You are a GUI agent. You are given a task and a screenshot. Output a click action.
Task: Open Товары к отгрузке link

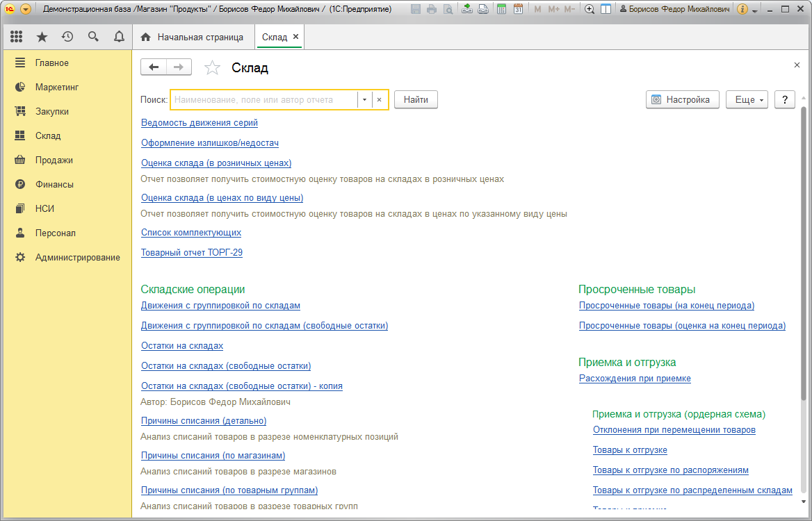coord(630,450)
